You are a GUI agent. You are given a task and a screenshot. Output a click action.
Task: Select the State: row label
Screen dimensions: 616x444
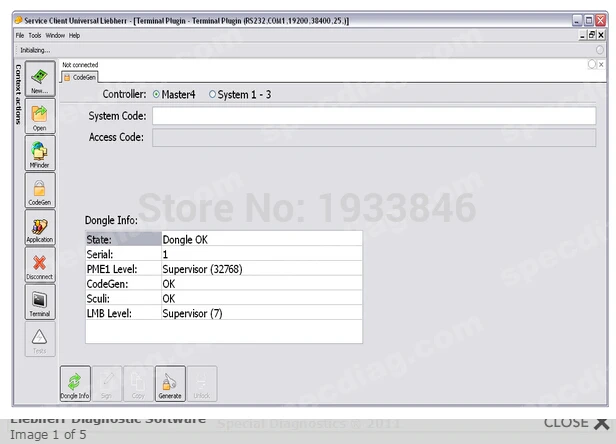(x=123, y=239)
